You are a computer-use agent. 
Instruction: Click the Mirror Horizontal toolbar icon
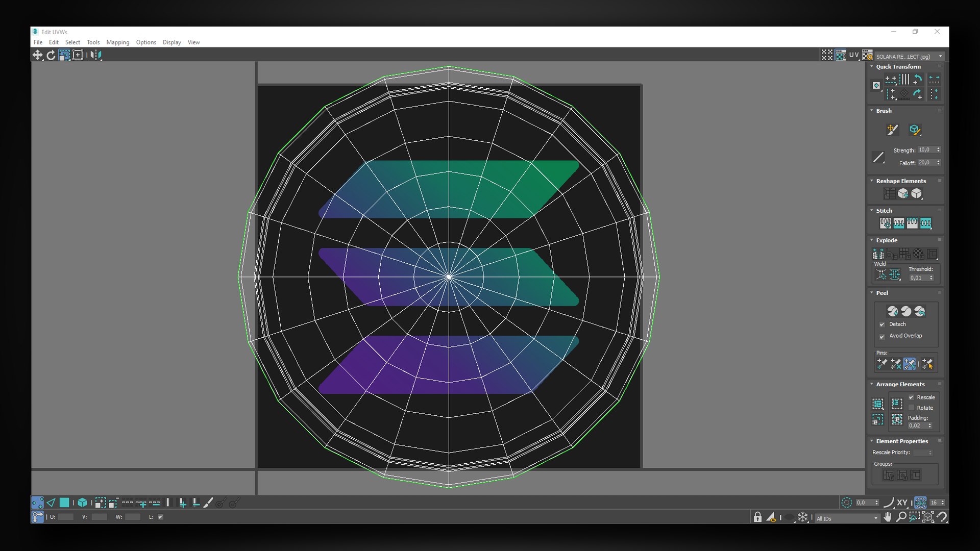click(x=95, y=55)
